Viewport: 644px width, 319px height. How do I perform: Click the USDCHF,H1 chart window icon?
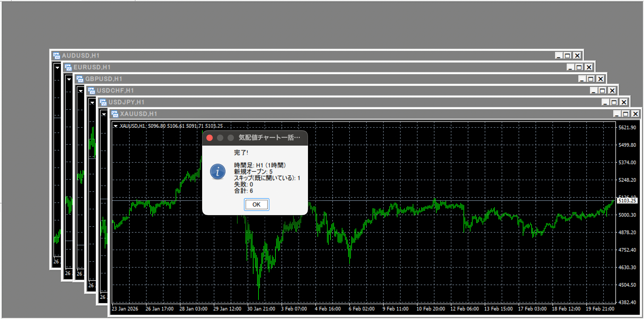coord(91,91)
